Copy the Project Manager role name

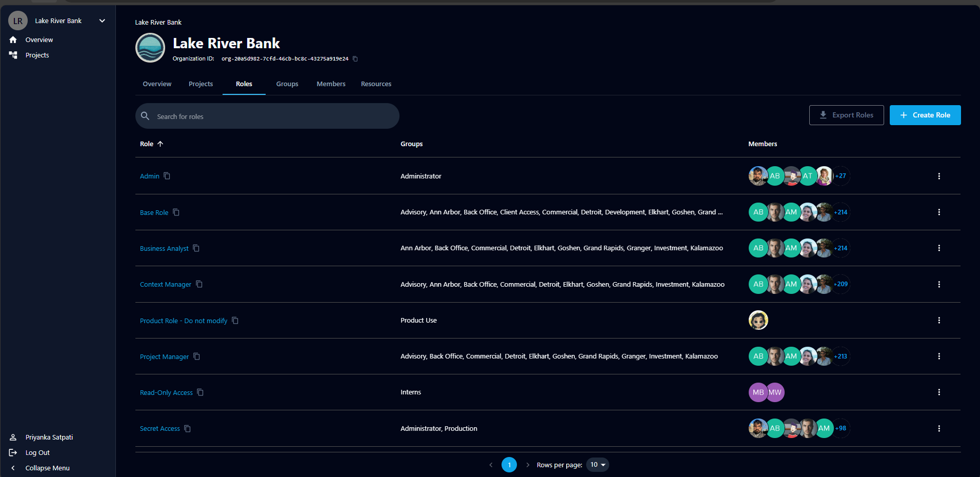pyautogui.click(x=197, y=356)
